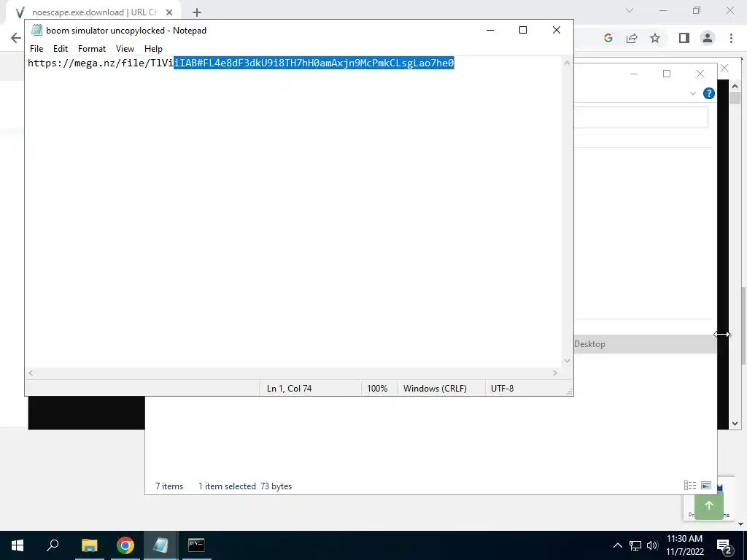Click the Notepad title bar icon
This screenshot has width=747, height=560.
tap(36, 30)
